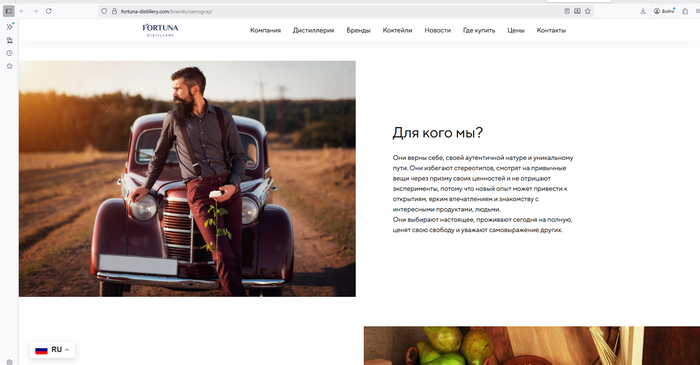Open the Компания menu item
The height and width of the screenshot is (365, 700).
point(265,30)
